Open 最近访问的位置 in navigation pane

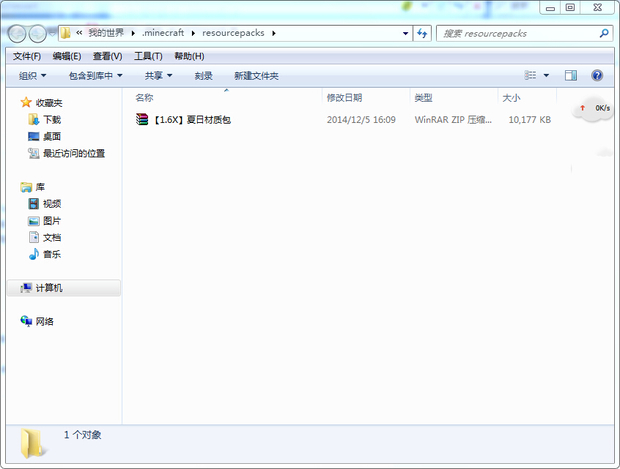coord(74,153)
